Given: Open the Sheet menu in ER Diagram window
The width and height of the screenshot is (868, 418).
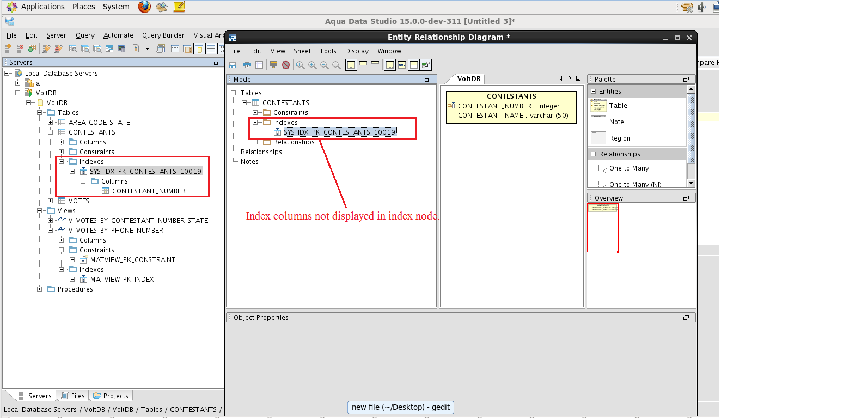Looking at the screenshot, I should pos(302,51).
